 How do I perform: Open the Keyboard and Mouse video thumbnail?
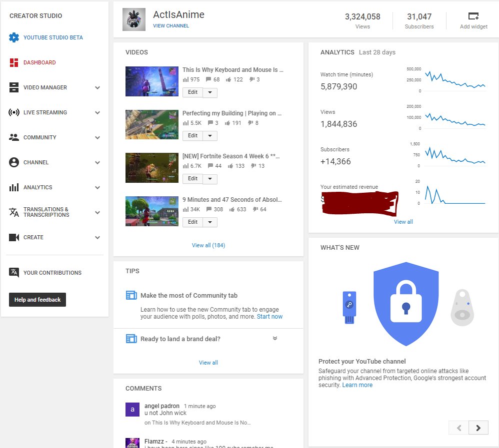[152, 81]
